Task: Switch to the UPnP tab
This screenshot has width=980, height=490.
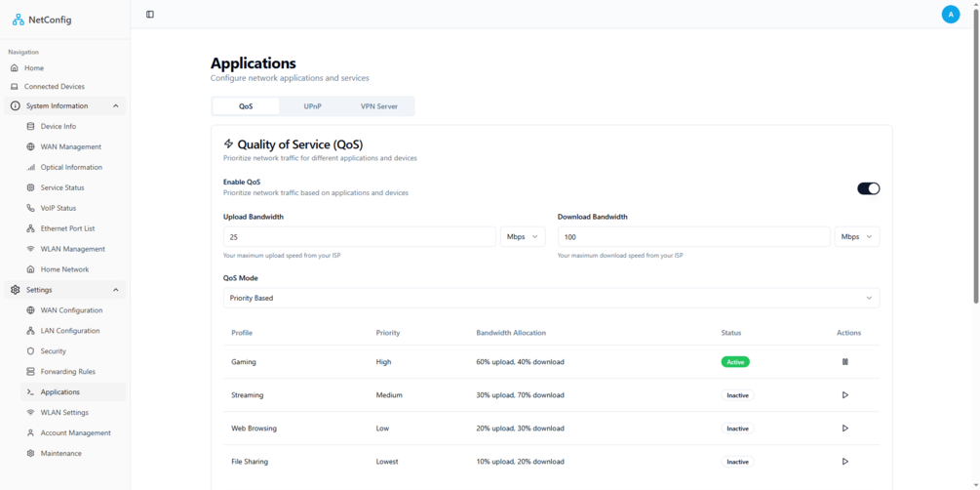Action: coord(312,106)
